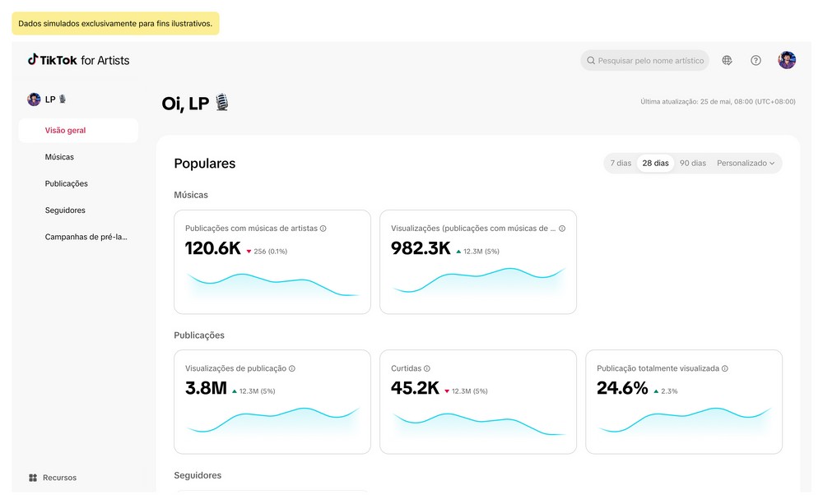Open the language globe icon

[x=728, y=60]
